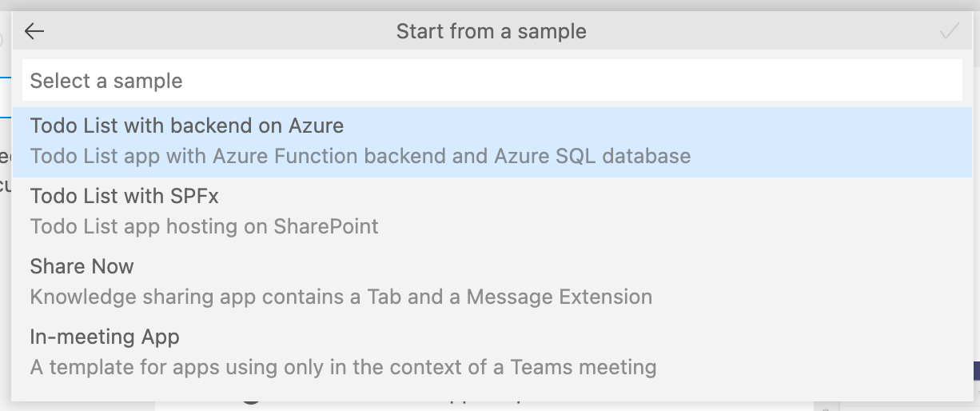
Task: Pick the 'Share Now' sample
Action: (x=82, y=266)
